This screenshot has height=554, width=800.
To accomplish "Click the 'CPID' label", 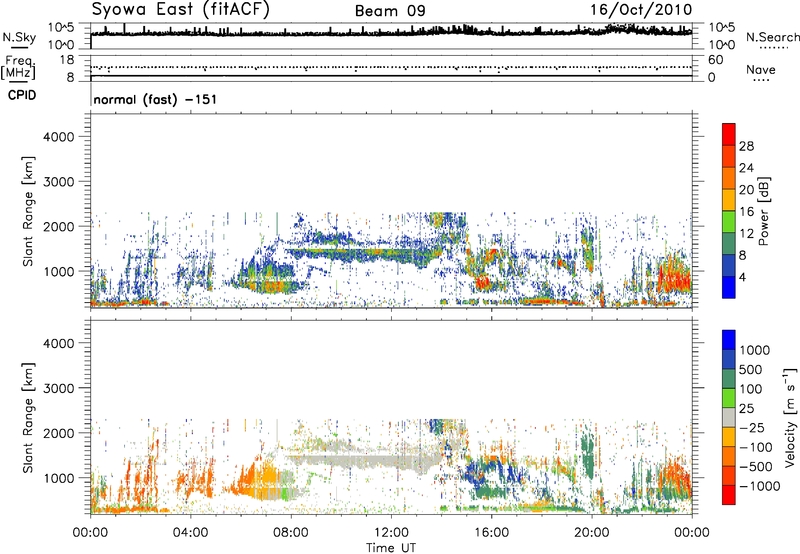I will tap(22, 95).
